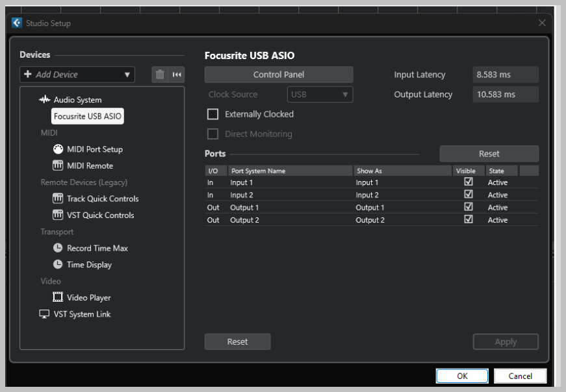Click the Record Time Max clock icon
Screen dimensions: 566x392
(58, 248)
